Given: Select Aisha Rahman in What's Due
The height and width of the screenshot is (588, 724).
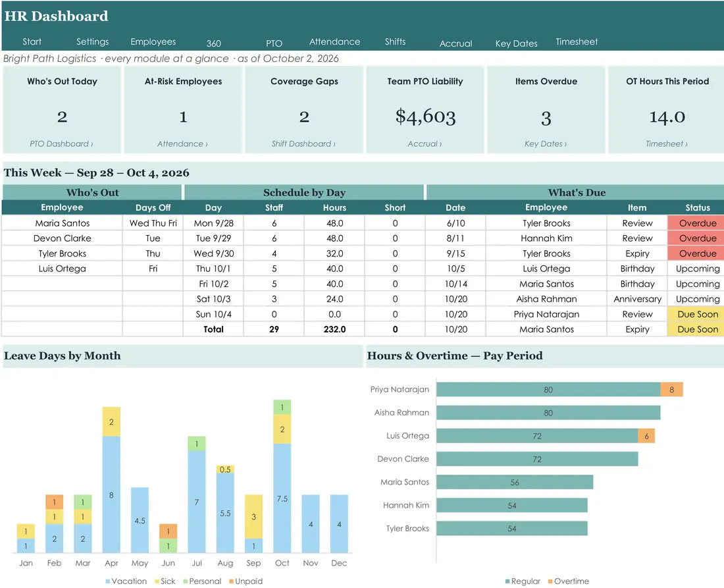Looking at the screenshot, I should click(x=546, y=299).
